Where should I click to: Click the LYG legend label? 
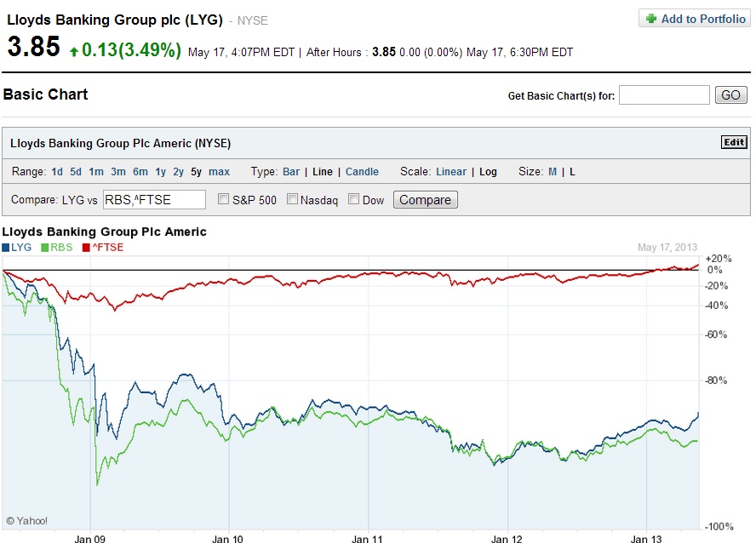21,247
